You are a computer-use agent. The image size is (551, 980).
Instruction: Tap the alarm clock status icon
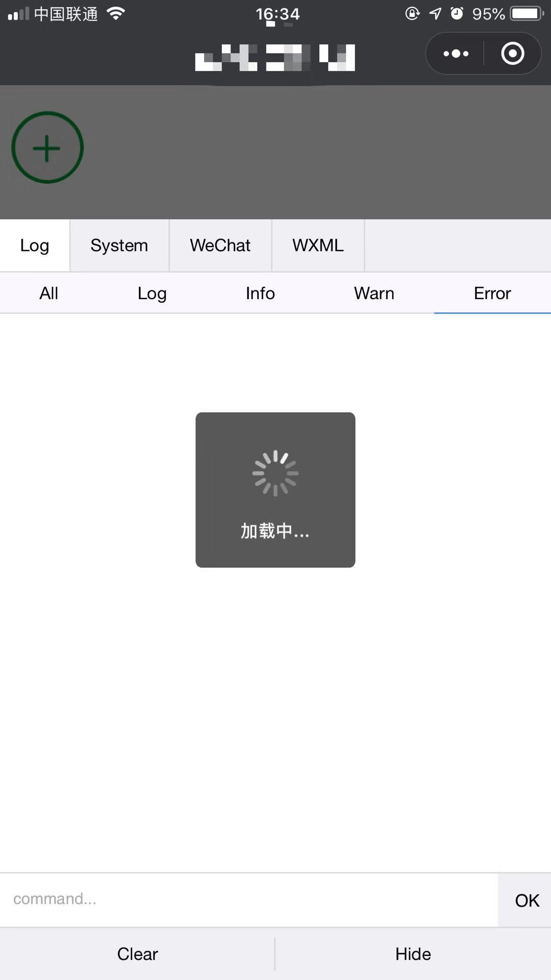pyautogui.click(x=457, y=13)
